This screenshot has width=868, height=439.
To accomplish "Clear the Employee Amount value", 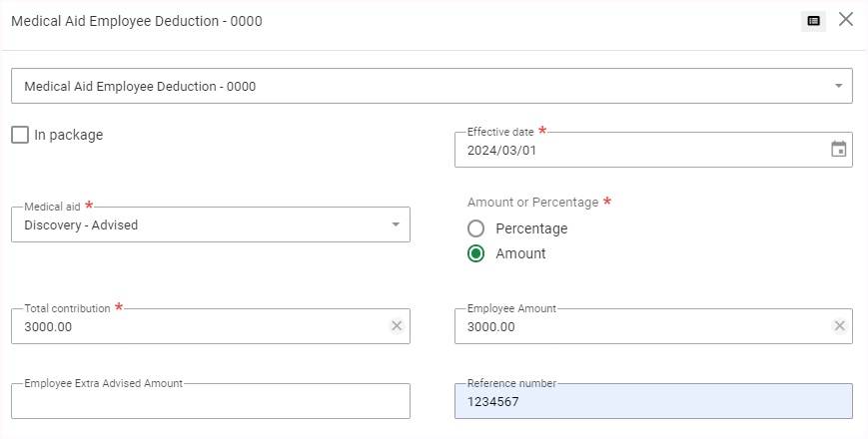I will [x=839, y=326].
